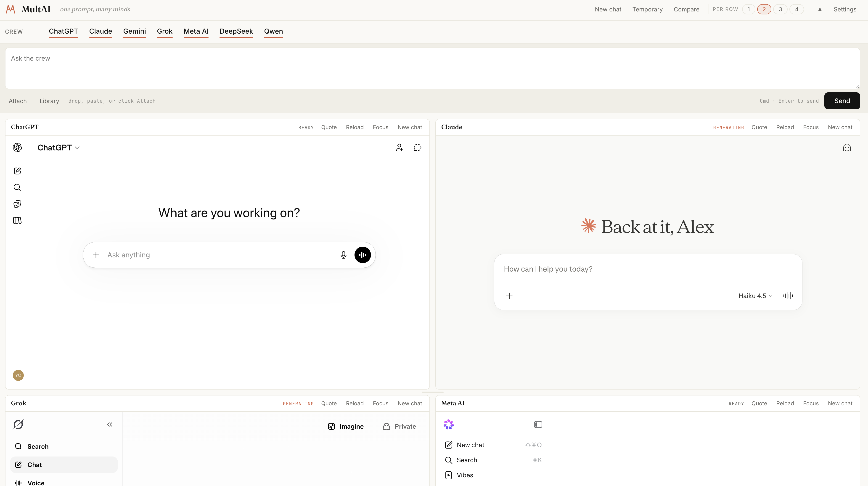Click Send button
Screen dimensions: 868x486
point(842,101)
